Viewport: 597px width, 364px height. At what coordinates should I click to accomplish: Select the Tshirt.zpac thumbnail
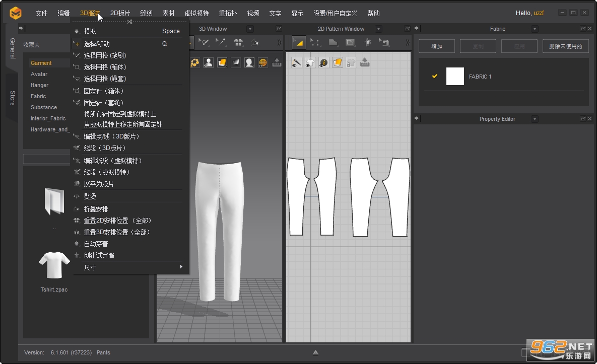(54, 265)
